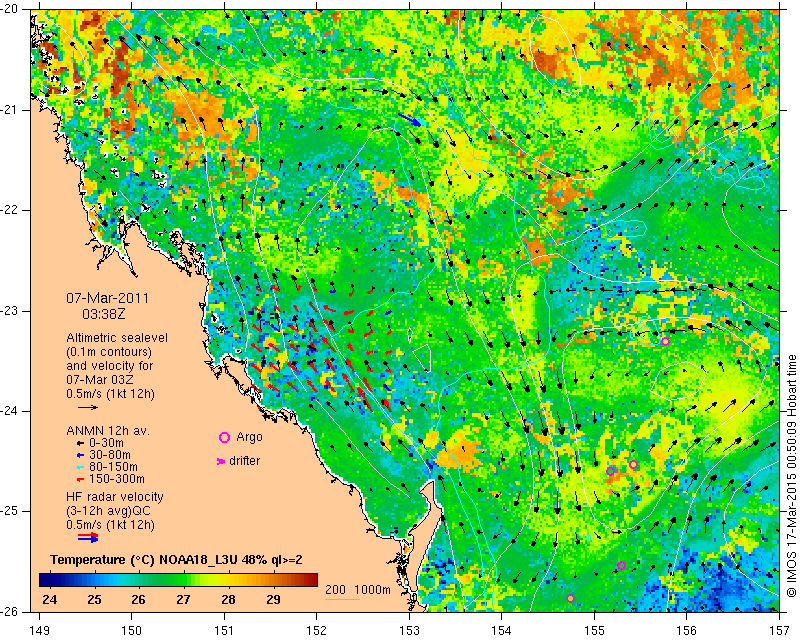Click longitude axis label '150'
The width and height of the screenshot is (800, 640).
coord(132,631)
